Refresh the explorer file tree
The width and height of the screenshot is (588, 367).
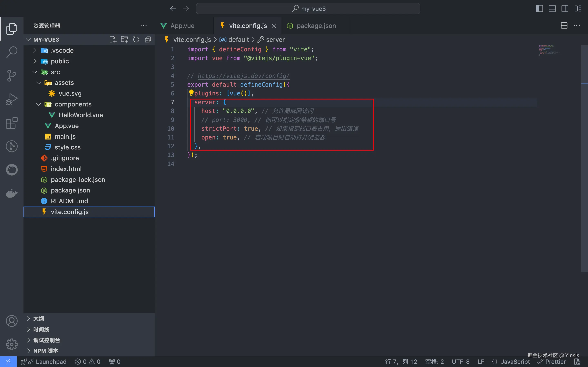[136, 40]
